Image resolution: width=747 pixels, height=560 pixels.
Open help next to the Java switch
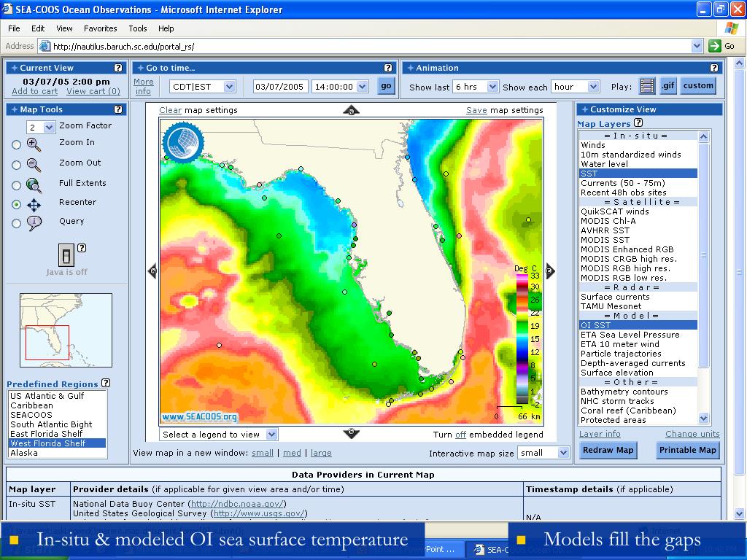tap(82, 248)
